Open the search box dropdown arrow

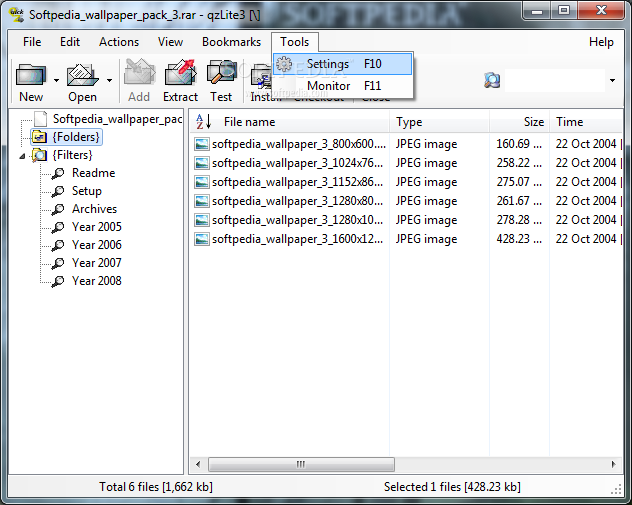[x=612, y=80]
